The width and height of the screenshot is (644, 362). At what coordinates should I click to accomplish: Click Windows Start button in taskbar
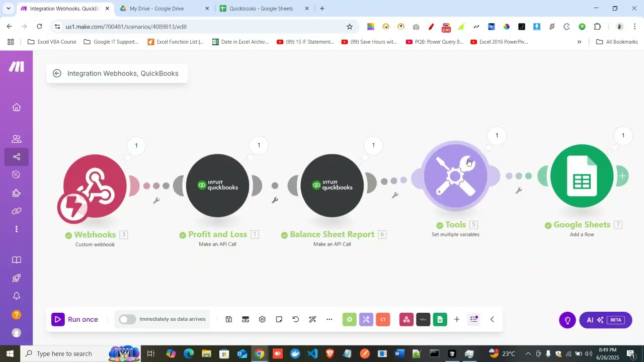pos(10,353)
